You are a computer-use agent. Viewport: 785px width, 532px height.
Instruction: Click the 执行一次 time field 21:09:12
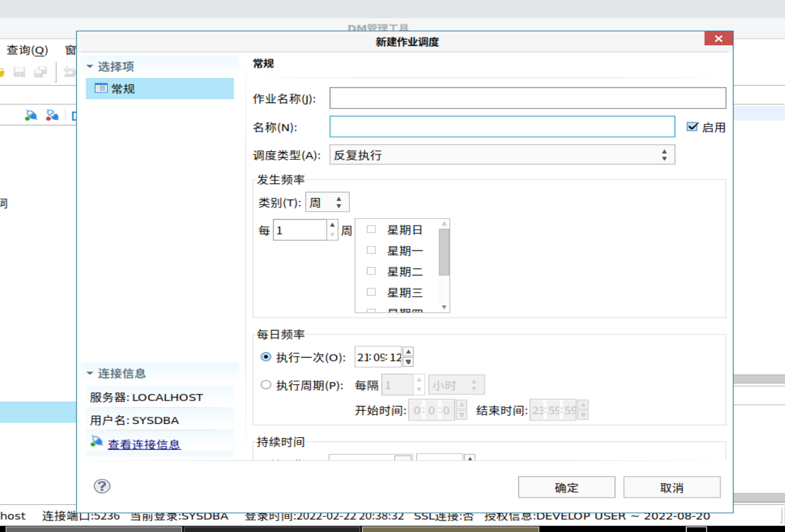pos(378,357)
